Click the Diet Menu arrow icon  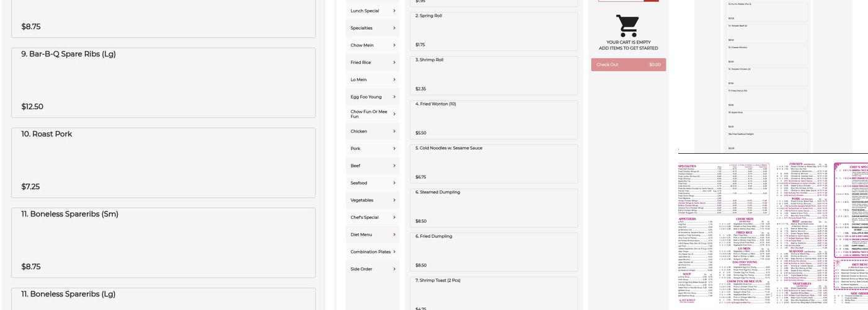click(394, 235)
